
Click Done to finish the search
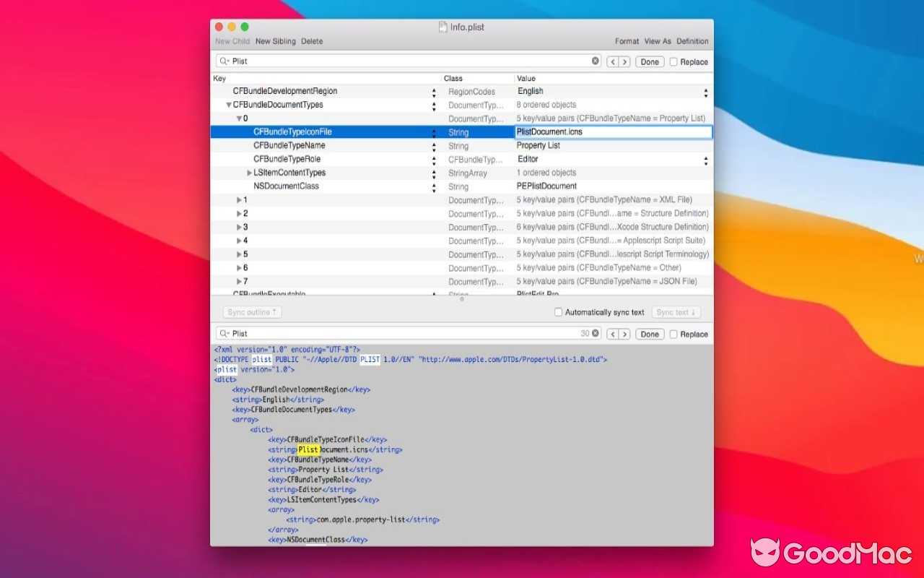(x=648, y=61)
